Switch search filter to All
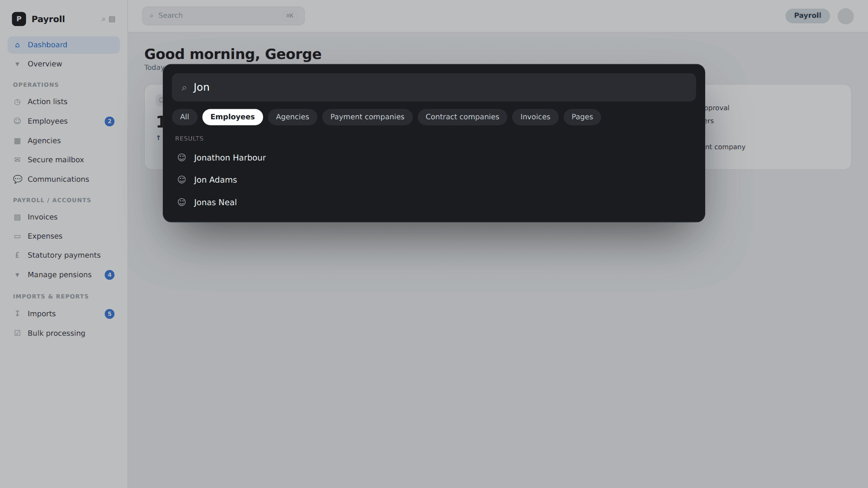868x488 pixels. (x=184, y=117)
